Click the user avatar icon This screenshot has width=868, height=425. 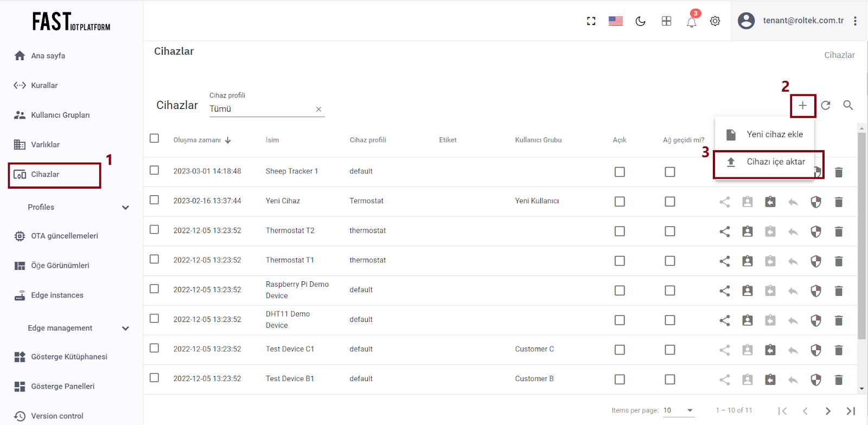(x=746, y=21)
